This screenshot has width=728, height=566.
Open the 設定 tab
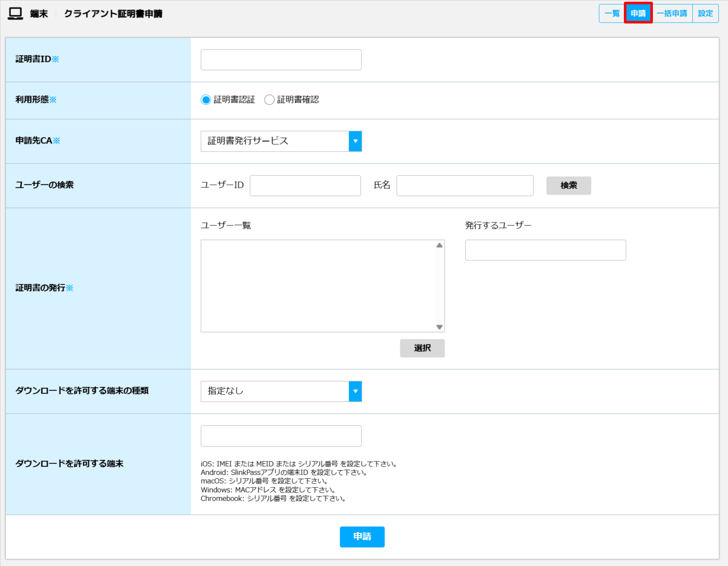705,13
